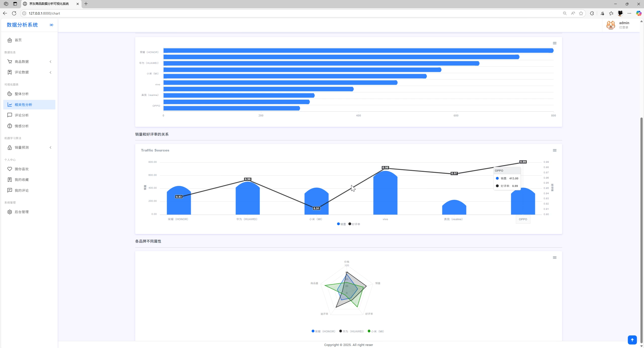Reload the page with refresh icon
The height and width of the screenshot is (348, 644).
click(x=14, y=13)
